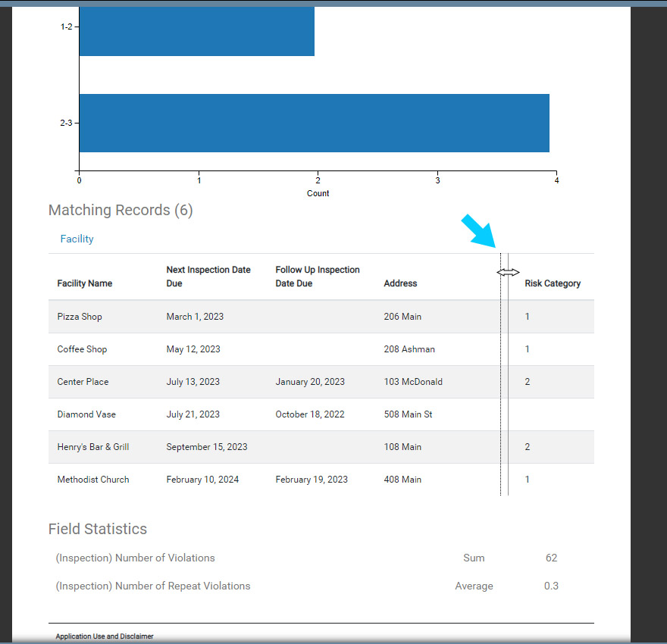The width and height of the screenshot is (667, 644).
Task: Select the Address column header
Action: click(x=400, y=283)
